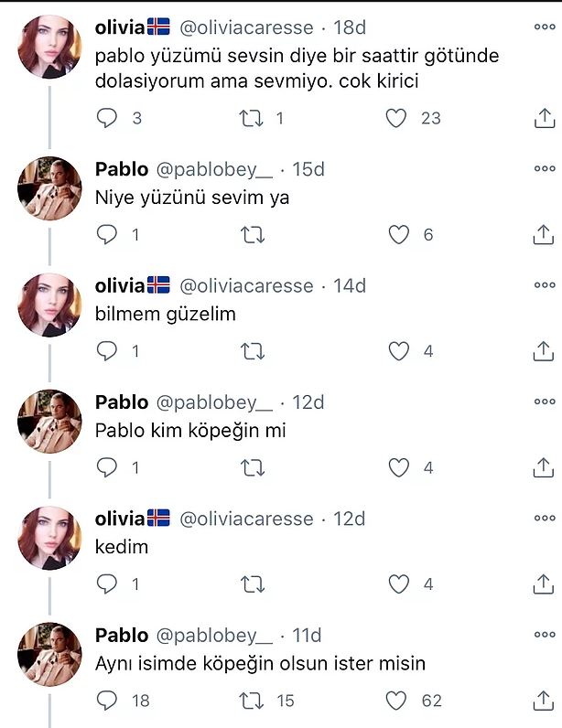Screen dimensions: 562x728
Task: Open more menu on "Niye yüzünü sevim ya"
Action: pyautogui.click(x=545, y=169)
